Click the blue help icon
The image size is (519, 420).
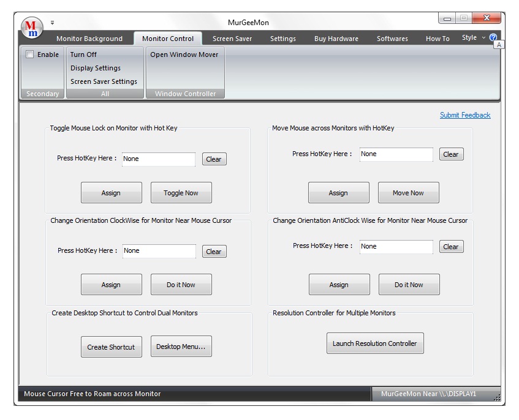click(493, 37)
